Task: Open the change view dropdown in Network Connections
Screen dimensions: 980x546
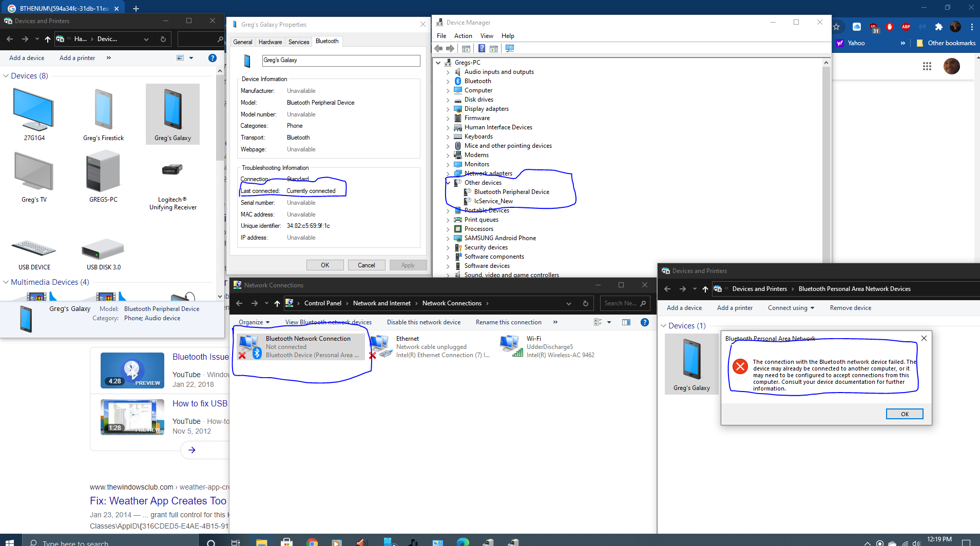Action: (609, 322)
